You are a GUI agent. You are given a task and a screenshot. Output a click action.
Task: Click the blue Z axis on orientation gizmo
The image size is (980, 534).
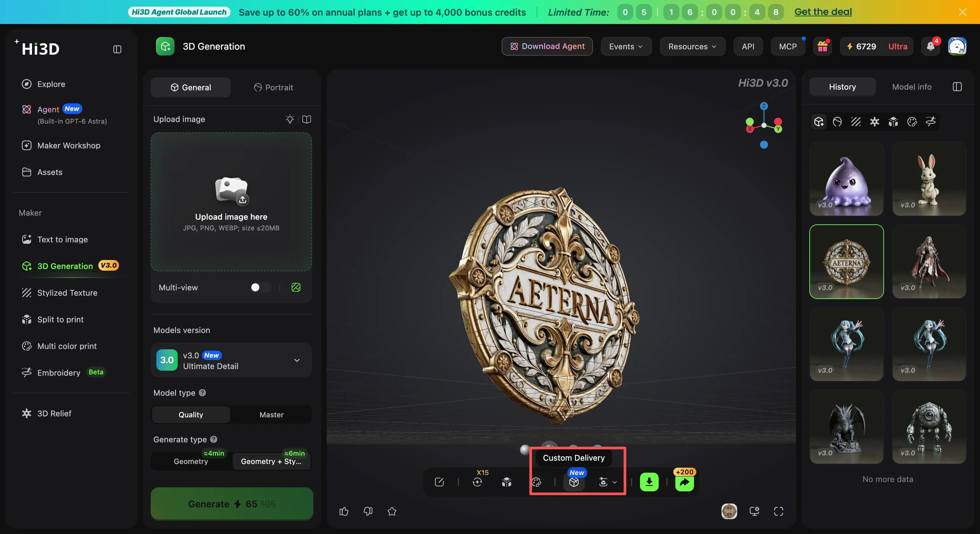[x=764, y=106]
